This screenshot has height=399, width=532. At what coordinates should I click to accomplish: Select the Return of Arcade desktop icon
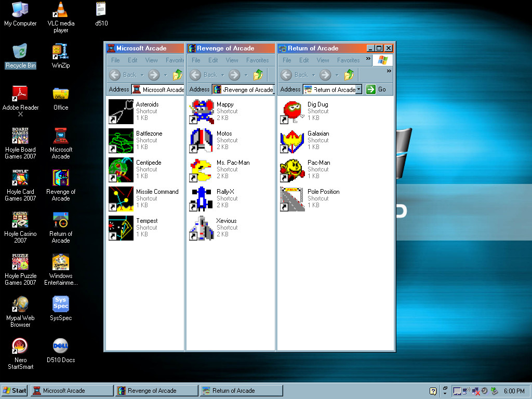[61, 228]
